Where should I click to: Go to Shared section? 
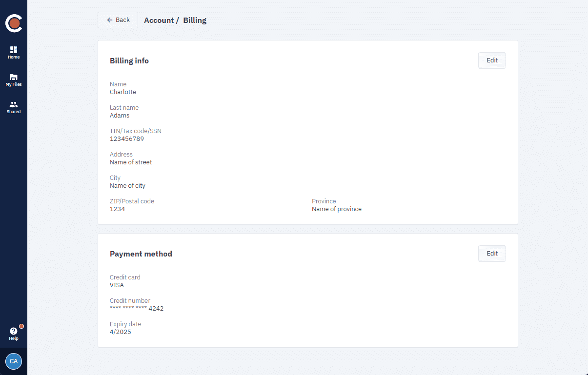[14, 107]
